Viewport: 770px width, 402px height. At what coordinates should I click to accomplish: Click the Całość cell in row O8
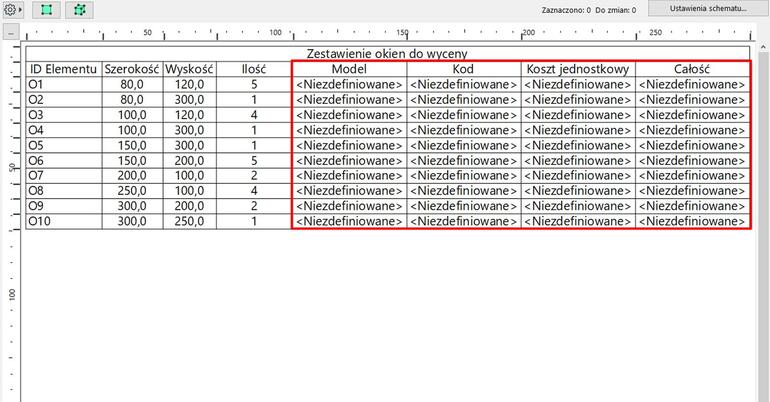coord(692,190)
